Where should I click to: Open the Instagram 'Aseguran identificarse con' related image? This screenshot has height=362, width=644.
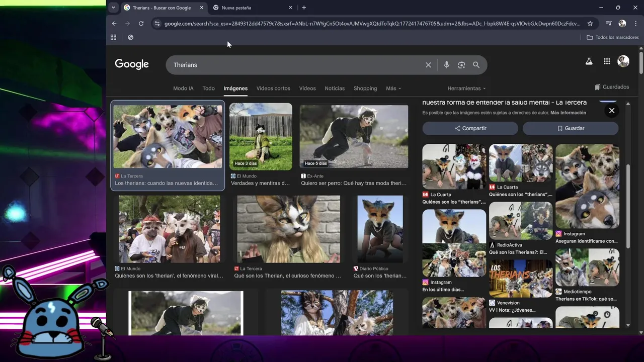pyautogui.click(x=587, y=187)
